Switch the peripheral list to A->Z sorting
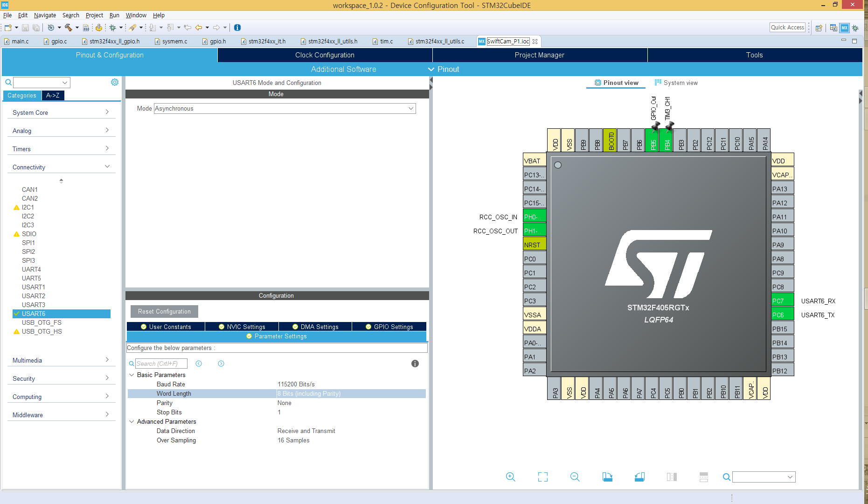868x504 pixels. [53, 95]
